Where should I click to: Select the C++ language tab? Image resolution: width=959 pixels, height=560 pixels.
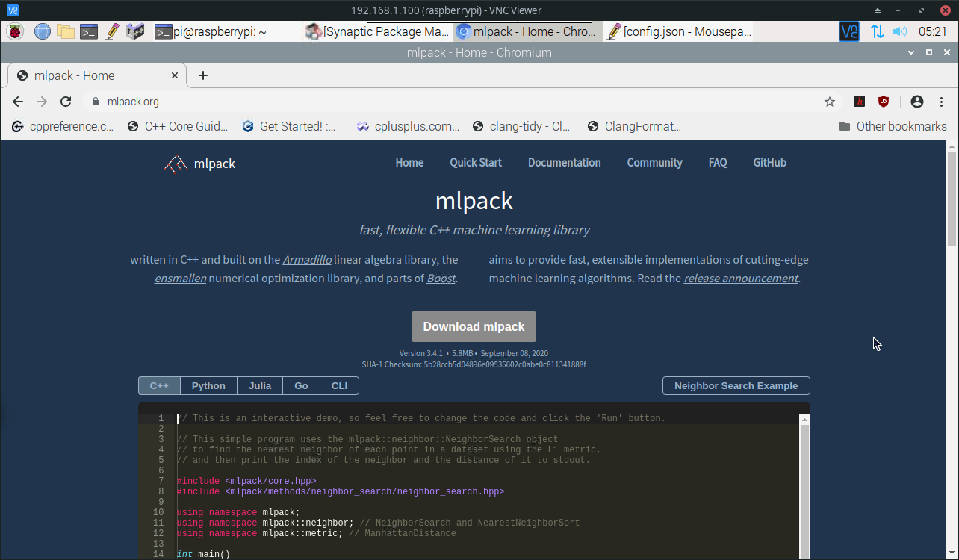tap(159, 385)
